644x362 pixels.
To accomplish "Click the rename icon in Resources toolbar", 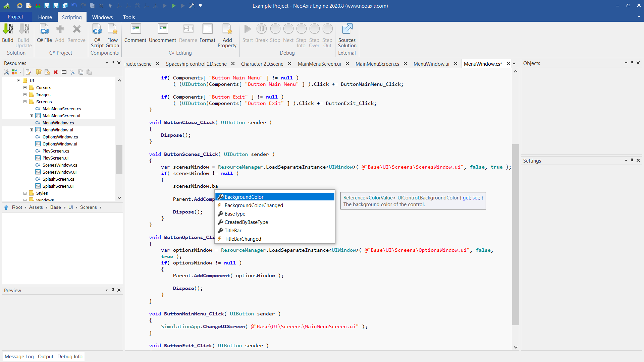I will 64,72.
